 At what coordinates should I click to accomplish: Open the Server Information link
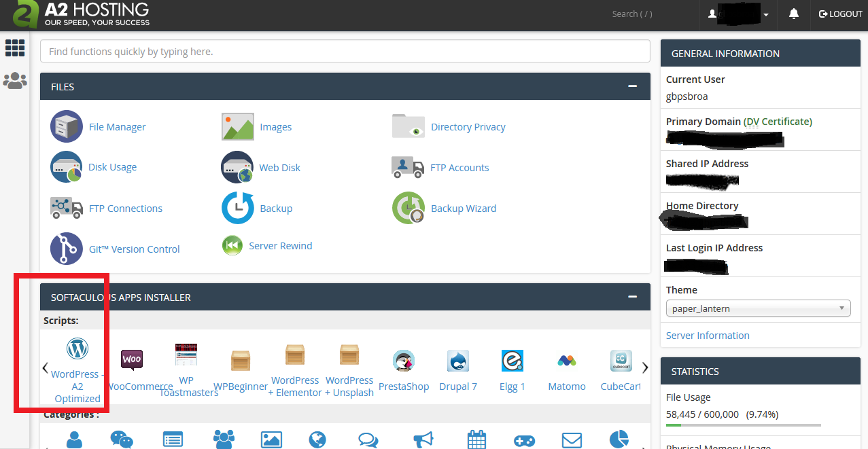pos(708,336)
